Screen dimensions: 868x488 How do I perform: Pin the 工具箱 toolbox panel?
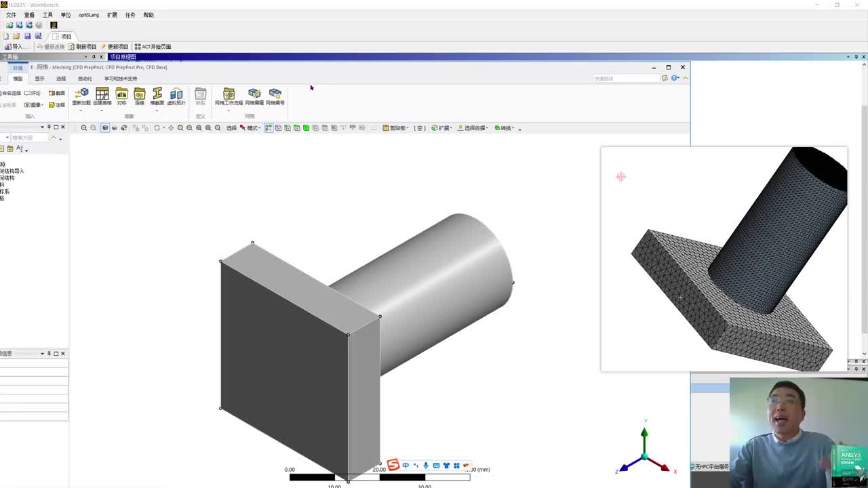coord(94,57)
